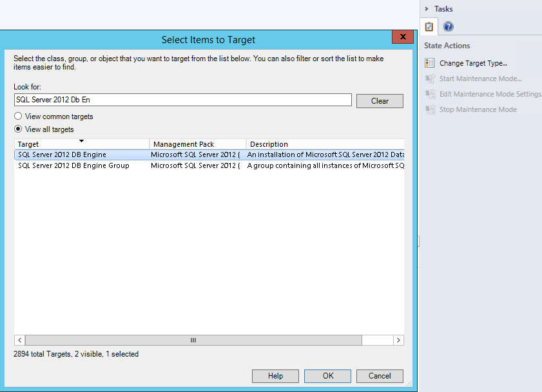Select SQL Server 2012 DB Engine Group row

tap(209, 166)
